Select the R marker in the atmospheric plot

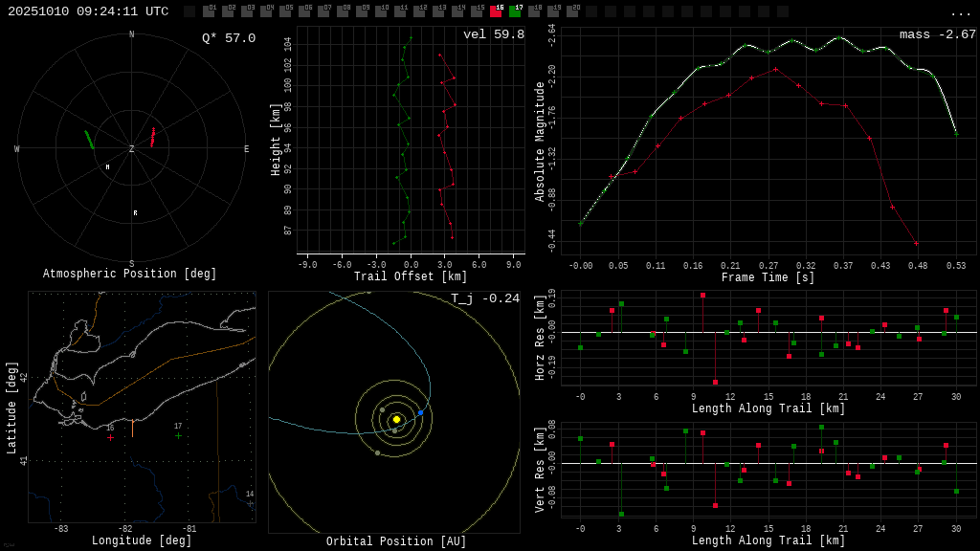click(135, 213)
